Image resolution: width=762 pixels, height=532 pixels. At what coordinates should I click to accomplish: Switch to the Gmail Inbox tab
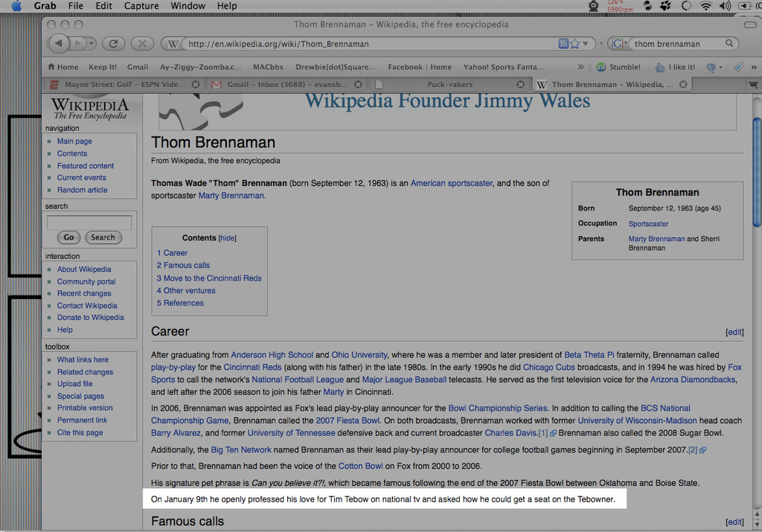click(286, 85)
